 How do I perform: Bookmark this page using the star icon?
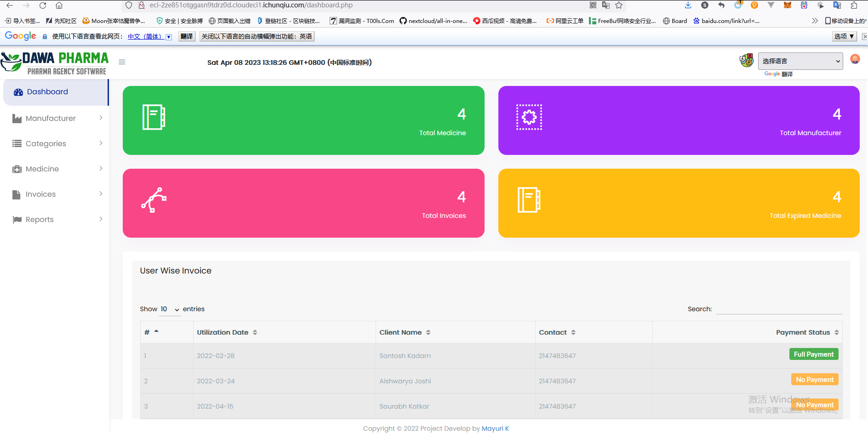(x=619, y=6)
